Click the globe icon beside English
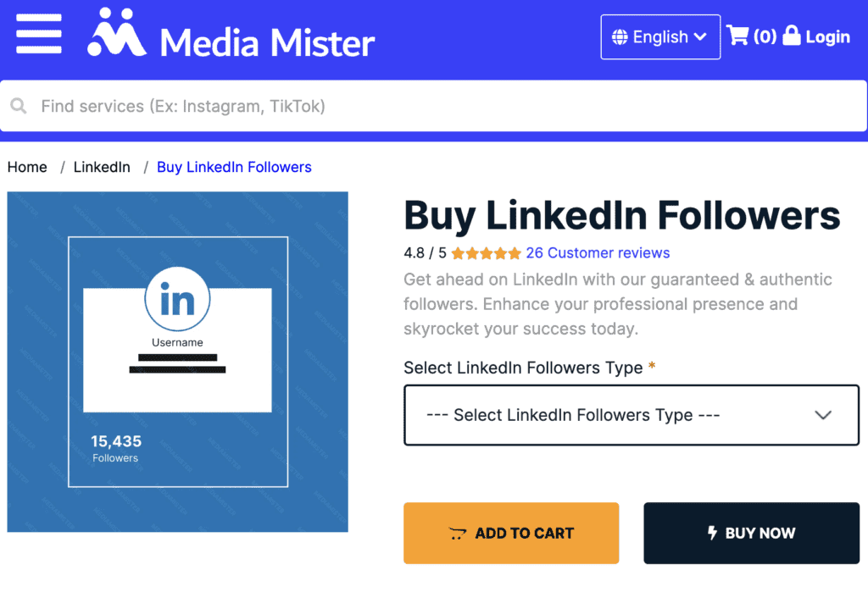Screen dimensions: 868x598 pos(620,36)
